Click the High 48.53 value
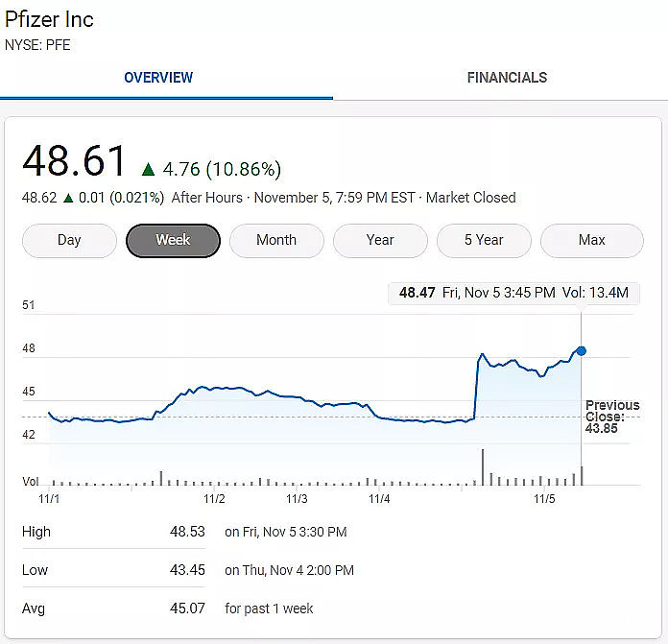This screenshot has width=668, height=644. 187,532
